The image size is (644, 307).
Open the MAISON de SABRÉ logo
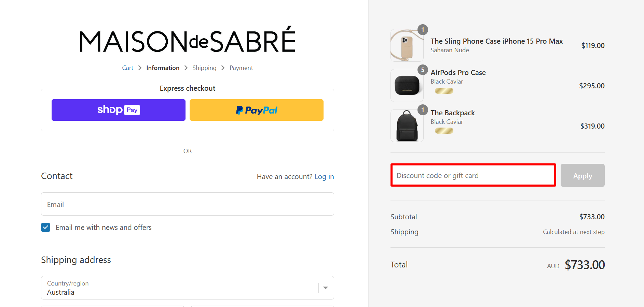187,40
